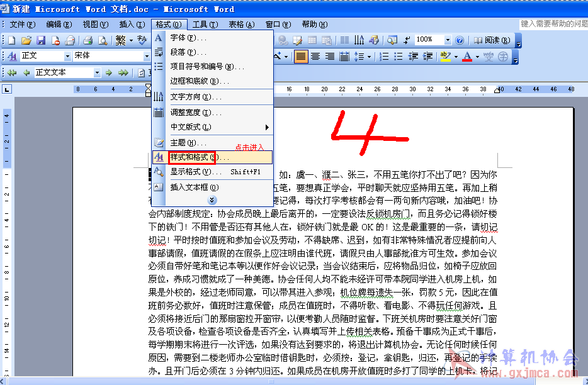Open the outline level dropdown 正文文本
Image resolution: width=588 pixels, height=385 pixels.
pyautogui.click(x=97, y=72)
